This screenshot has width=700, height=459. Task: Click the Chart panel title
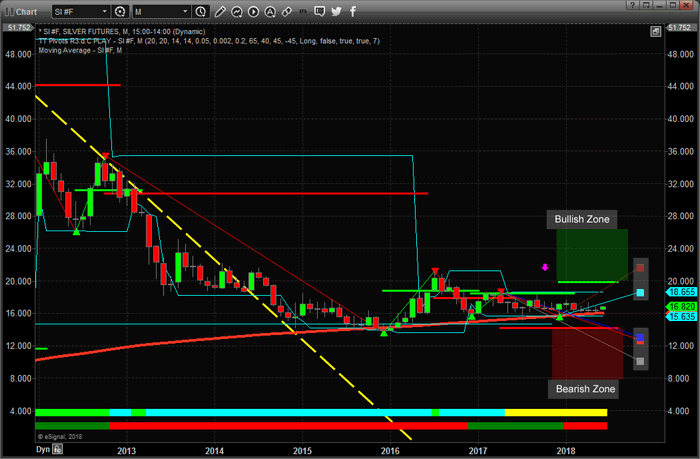25,12
